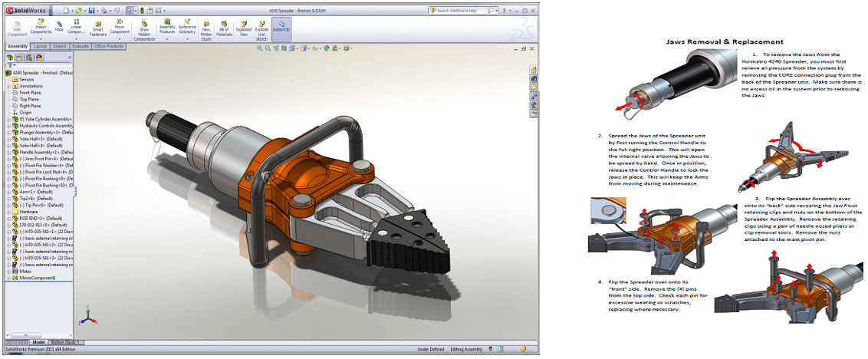This screenshot has width=868, height=359.
Task: Switch to the Assembly tab
Action: (x=18, y=47)
